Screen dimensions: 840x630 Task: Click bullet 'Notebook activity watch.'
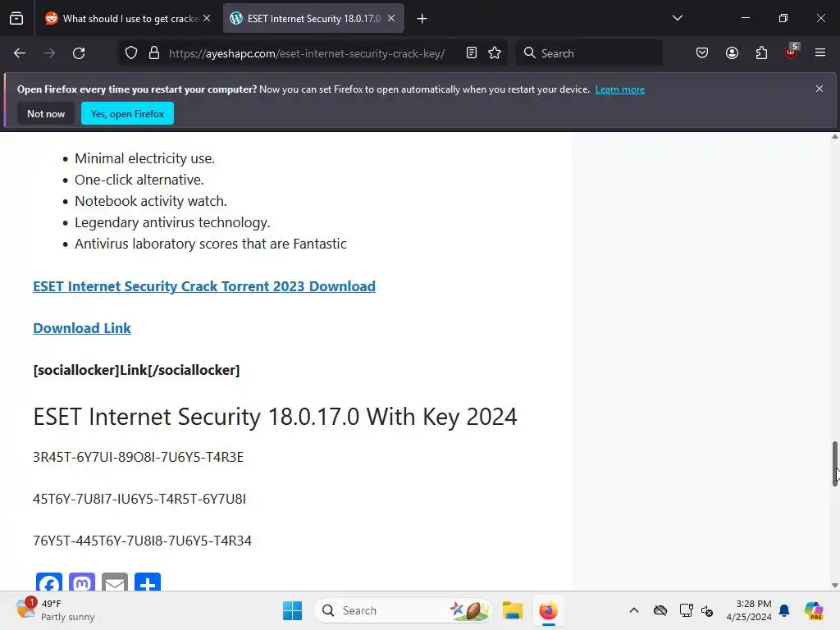(151, 201)
